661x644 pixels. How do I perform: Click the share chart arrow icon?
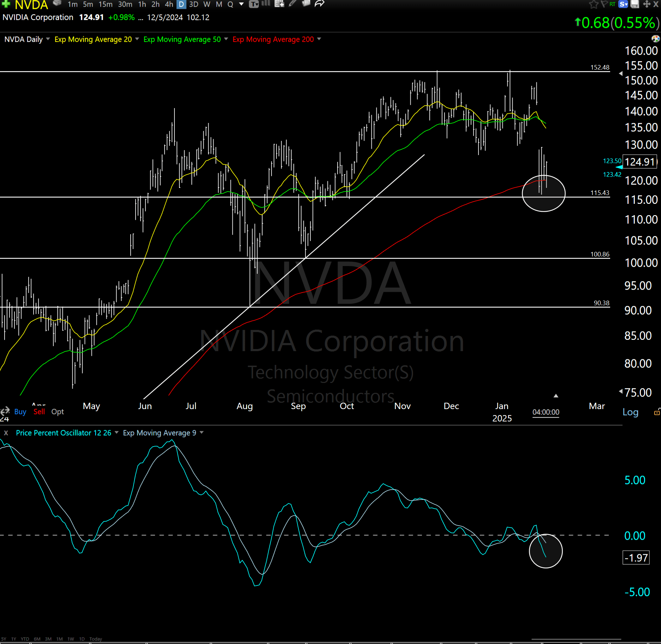(x=319, y=4)
